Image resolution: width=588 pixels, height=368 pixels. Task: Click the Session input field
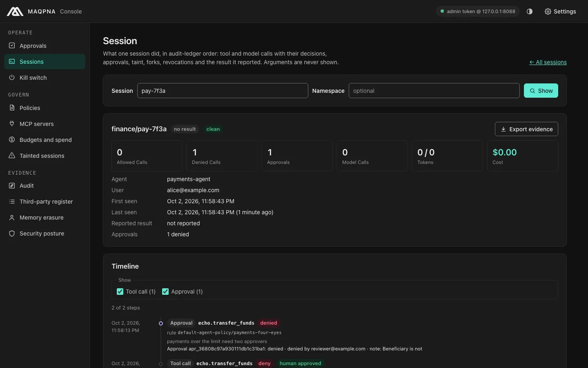pyautogui.click(x=223, y=91)
